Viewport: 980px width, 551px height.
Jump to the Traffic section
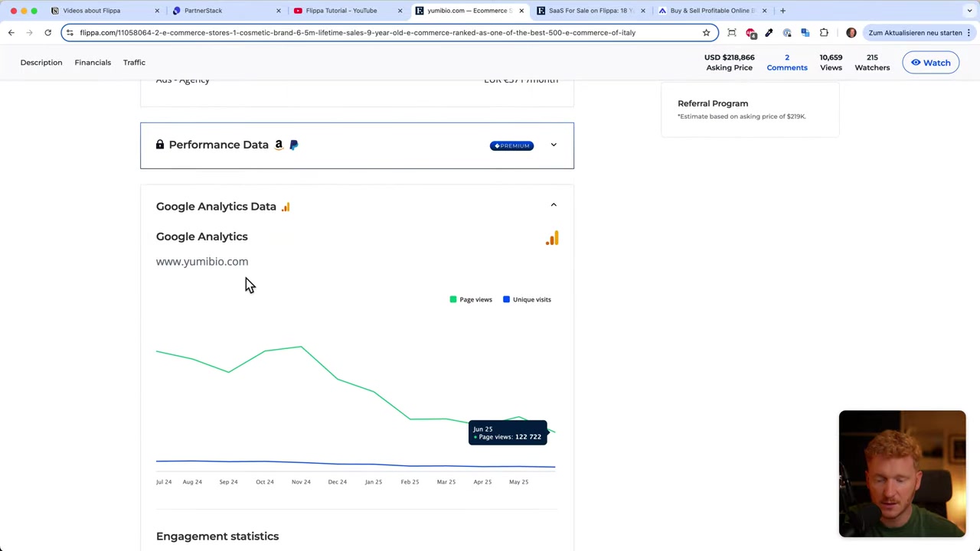pos(134,62)
